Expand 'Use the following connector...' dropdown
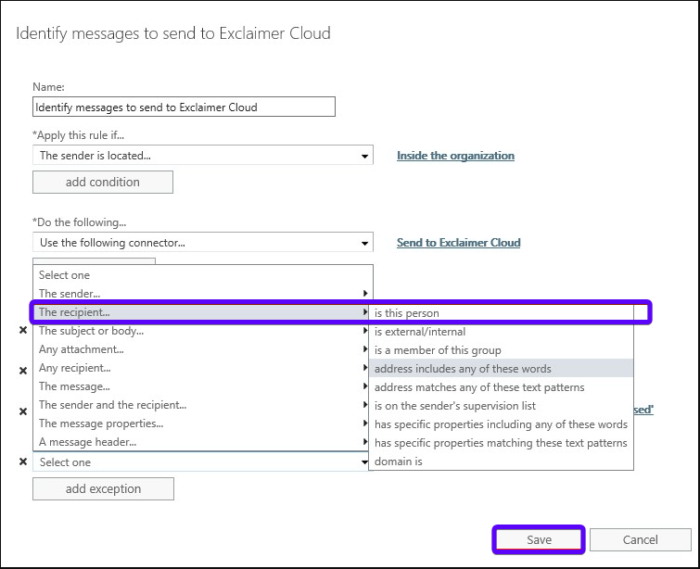The height and width of the screenshot is (569, 700). (202, 243)
